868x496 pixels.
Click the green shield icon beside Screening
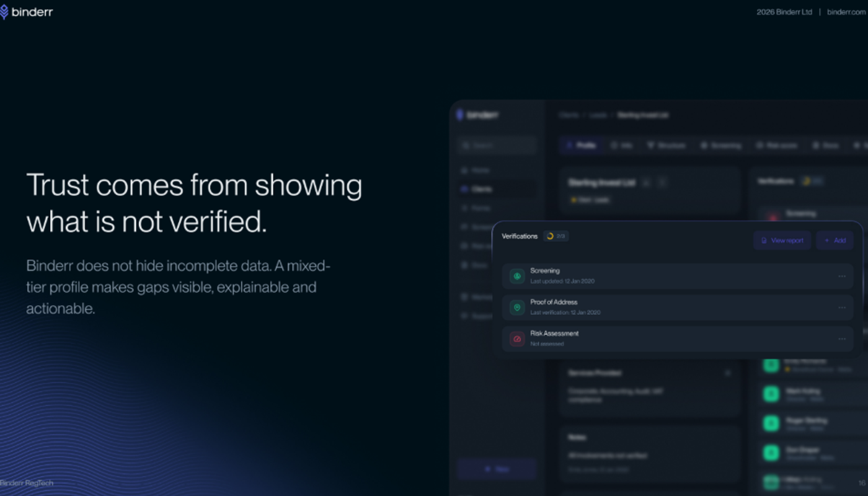coord(517,277)
